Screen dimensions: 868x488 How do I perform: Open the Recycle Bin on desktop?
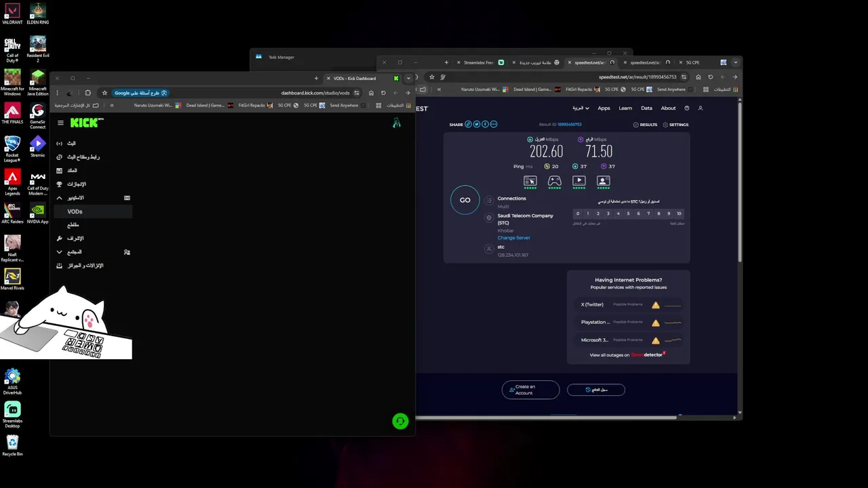(12, 445)
